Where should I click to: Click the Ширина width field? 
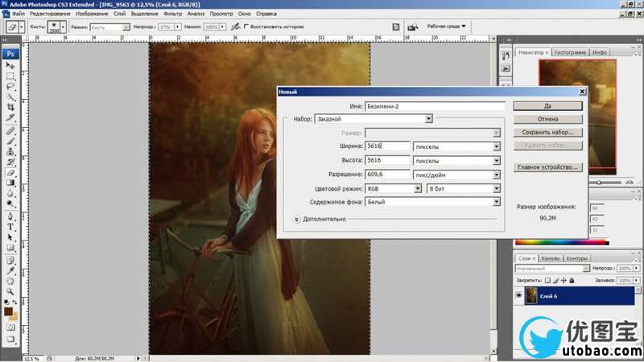pos(387,146)
